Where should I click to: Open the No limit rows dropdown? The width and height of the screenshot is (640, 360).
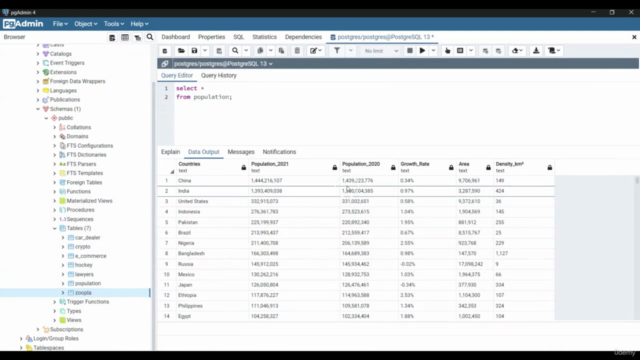381,51
